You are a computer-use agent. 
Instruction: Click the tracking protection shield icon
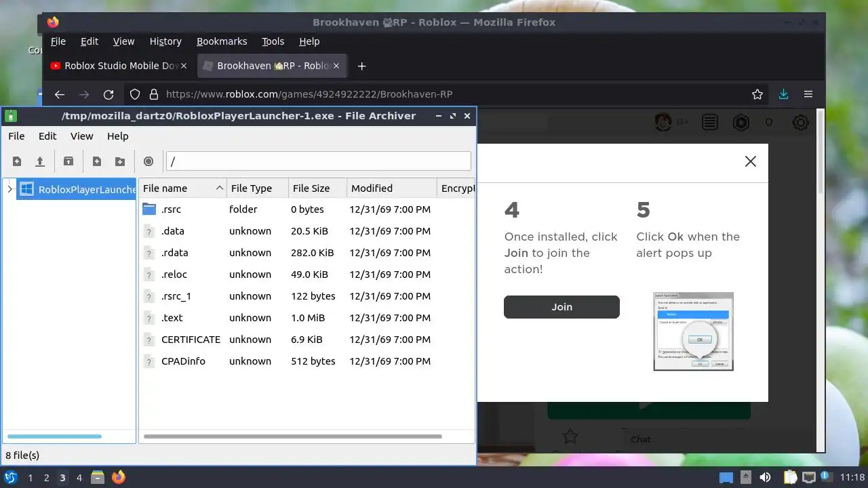[x=135, y=94]
